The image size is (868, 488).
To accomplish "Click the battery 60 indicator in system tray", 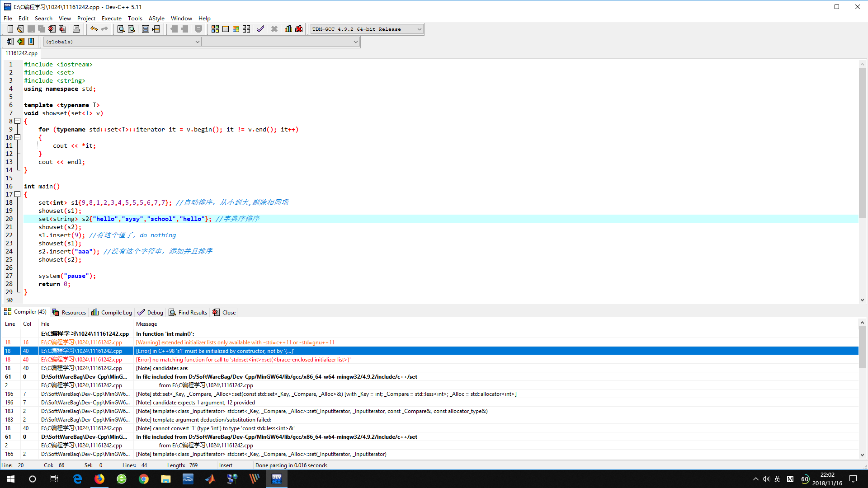I will pyautogui.click(x=804, y=479).
